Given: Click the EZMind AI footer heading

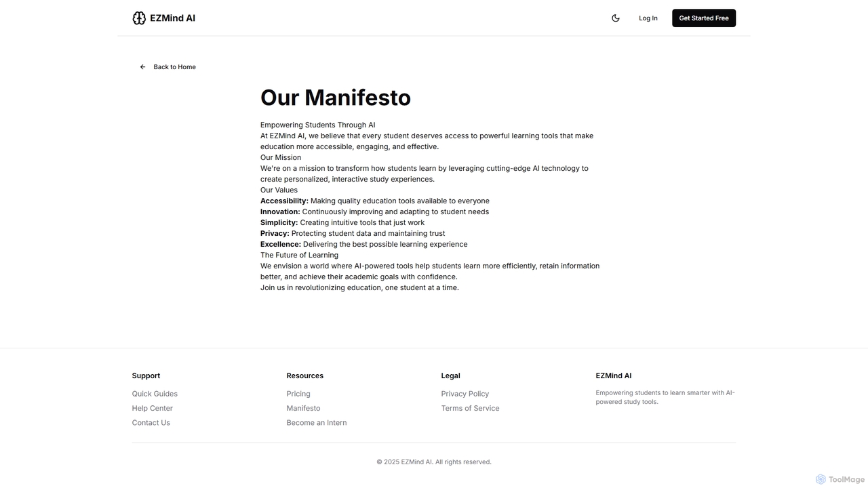Looking at the screenshot, I should 614,376.
